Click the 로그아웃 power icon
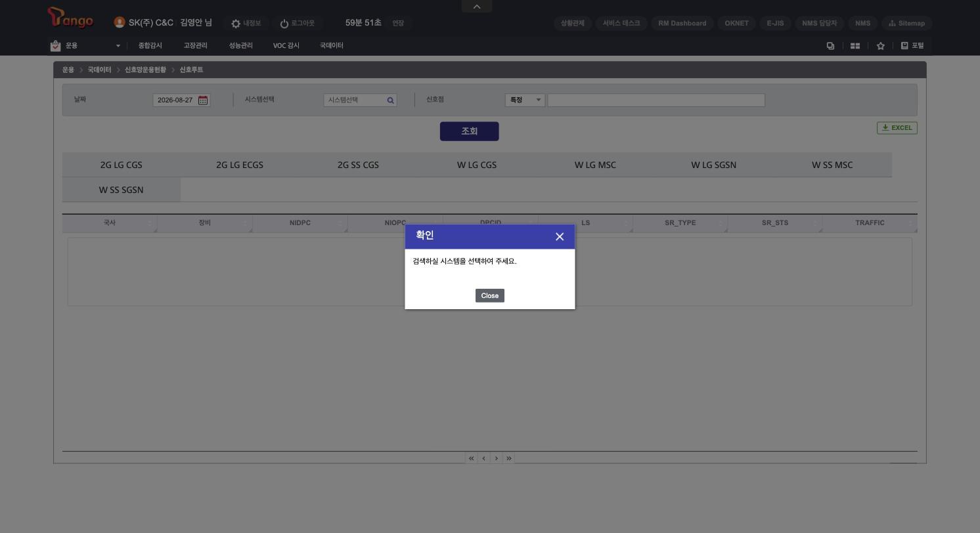The image size is (980, 533). coord(284,24)
